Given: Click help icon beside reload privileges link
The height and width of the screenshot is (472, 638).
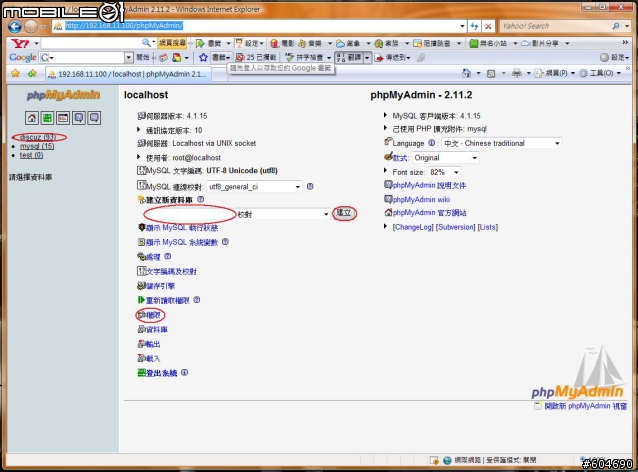Looking at the screenshot, I should point(197,300).
